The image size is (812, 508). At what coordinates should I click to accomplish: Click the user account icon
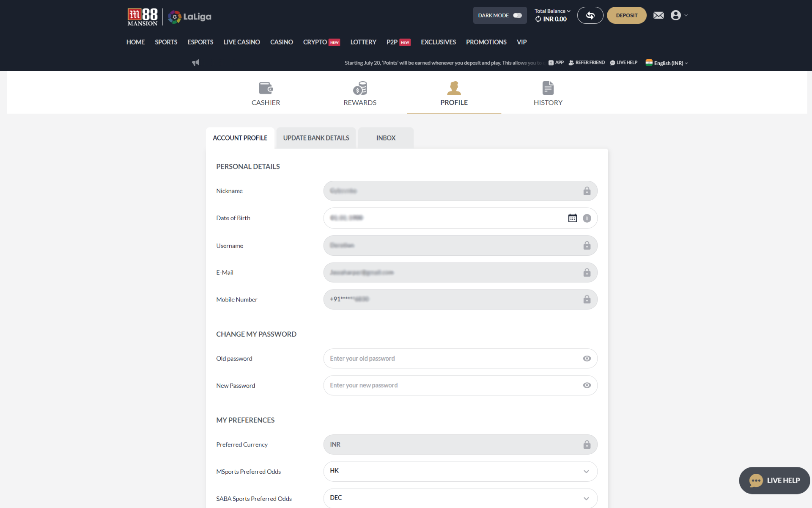tap(676, 15)
